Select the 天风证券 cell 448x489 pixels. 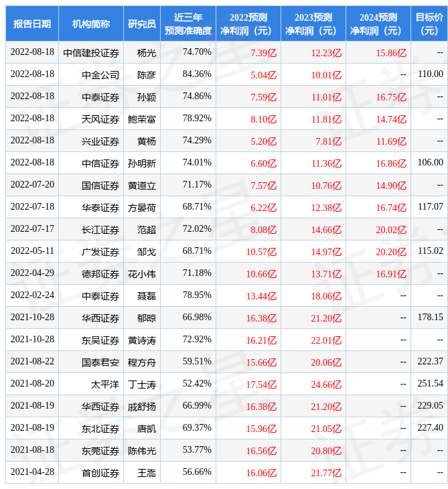91,119
